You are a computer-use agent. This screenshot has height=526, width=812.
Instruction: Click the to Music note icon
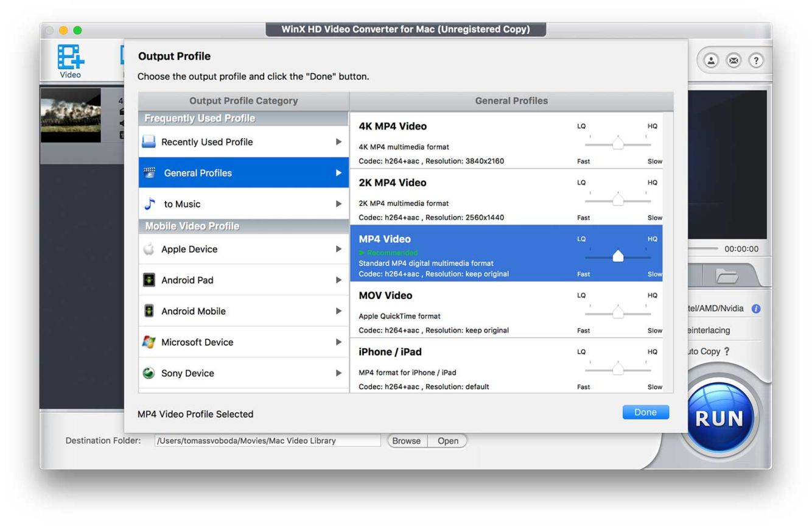[149, 204]
